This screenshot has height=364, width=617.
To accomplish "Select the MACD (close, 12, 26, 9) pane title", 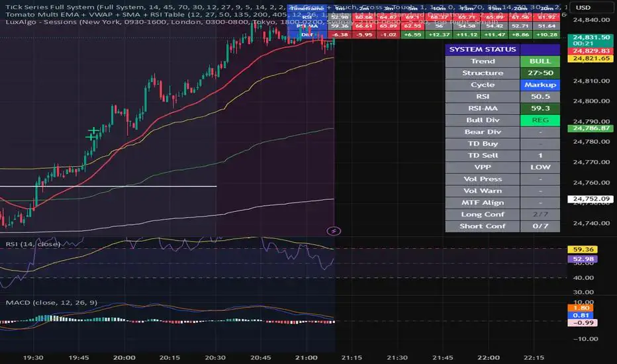I will pos(51,302).
